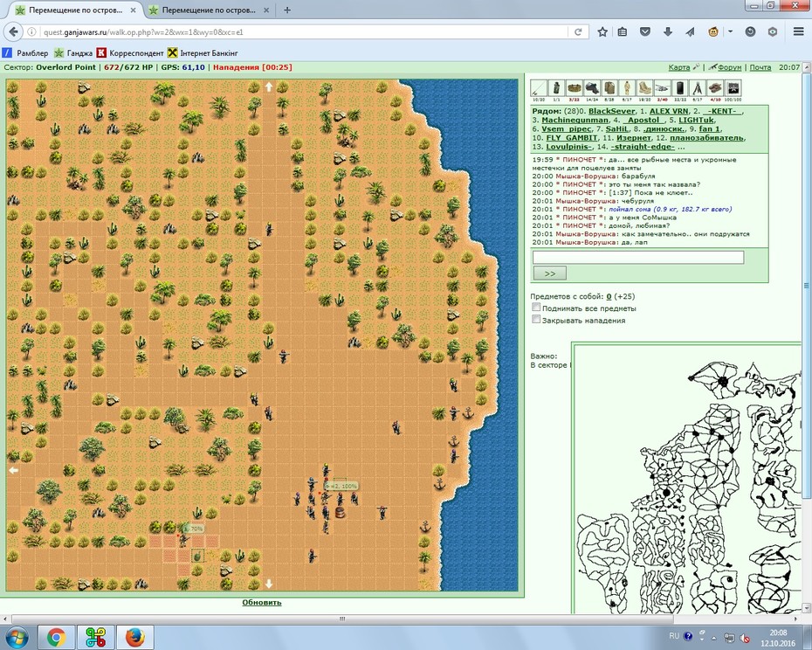This screenshot has width=812, height=650.
Task: Click the hexagon eye extension icon
Action: coord(773,32)
